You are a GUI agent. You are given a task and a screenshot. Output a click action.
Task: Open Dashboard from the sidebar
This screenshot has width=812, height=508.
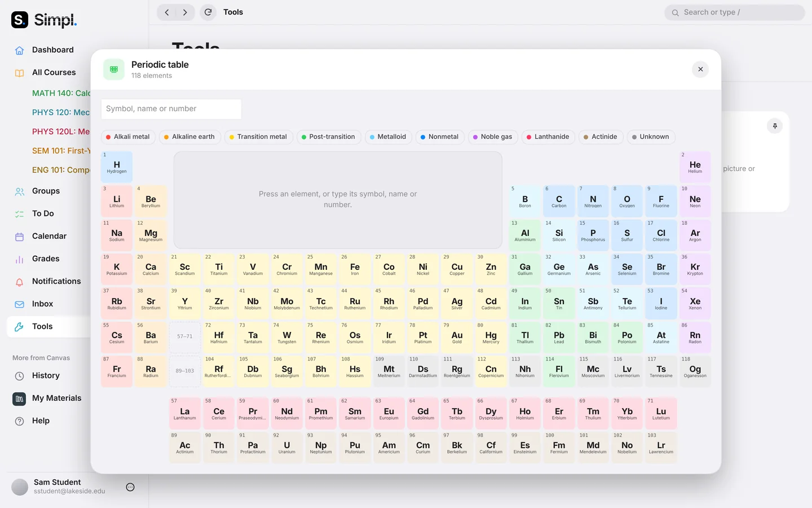(52, 50)
